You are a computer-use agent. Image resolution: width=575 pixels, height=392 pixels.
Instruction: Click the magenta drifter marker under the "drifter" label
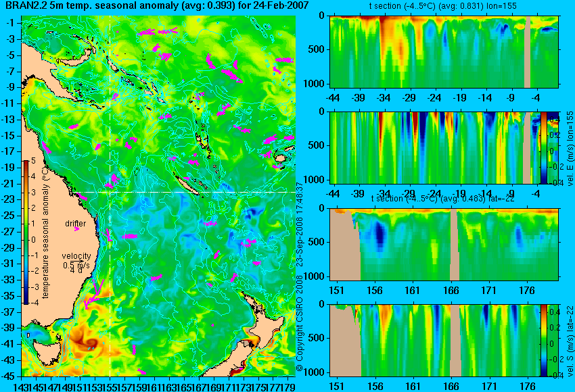[76, 229]
